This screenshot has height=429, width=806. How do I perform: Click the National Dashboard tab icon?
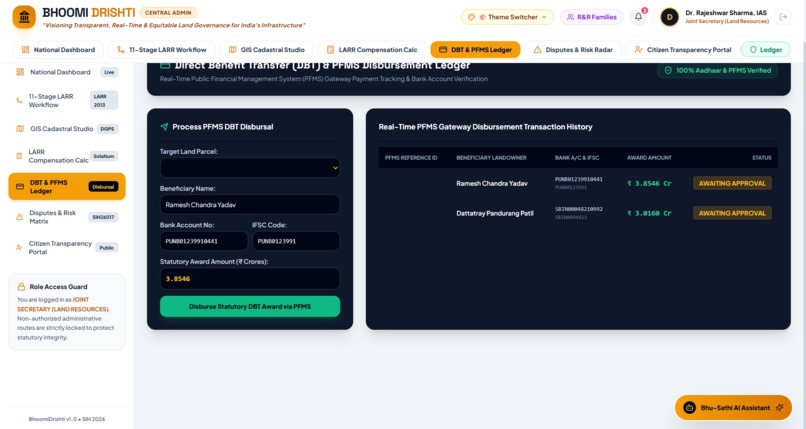coord(25,50)
